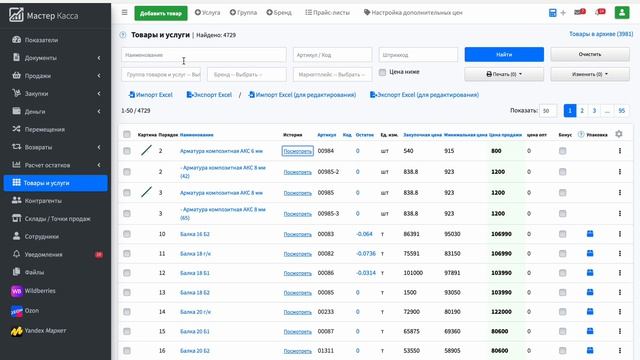Click the packaging help question icon

pyautogui.click(x=581, y=135)
